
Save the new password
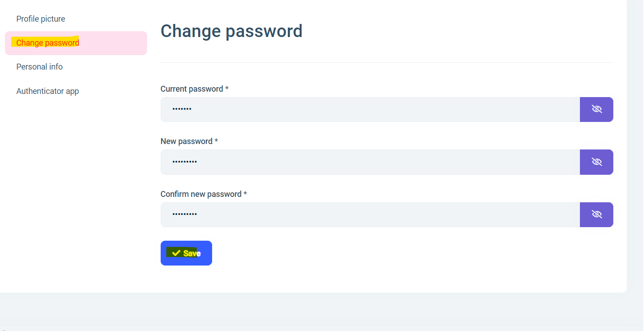186,253
